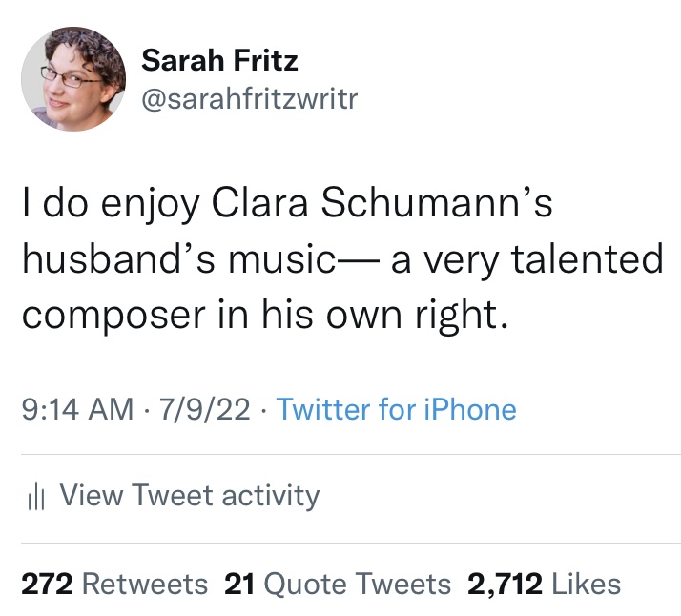Open the Retweets label to list retweeters
This screenshot has height=616, width=681.
tap(145, 584)
